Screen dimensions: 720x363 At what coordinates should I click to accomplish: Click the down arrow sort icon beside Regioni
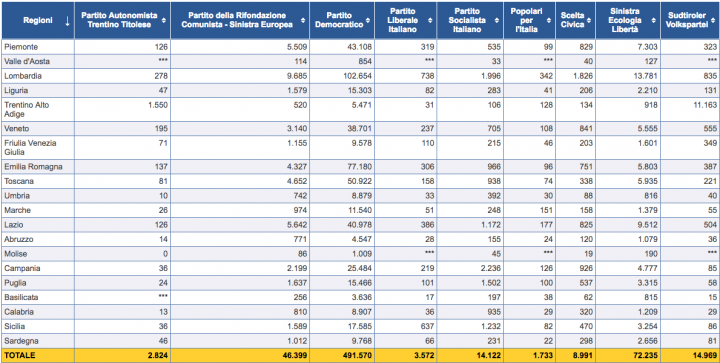(67, 21)
